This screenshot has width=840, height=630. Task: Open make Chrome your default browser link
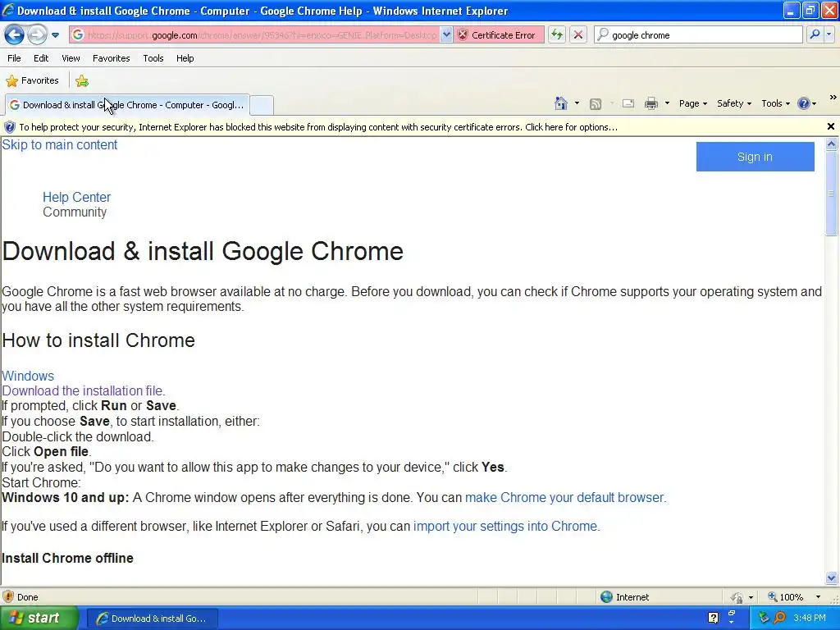click(565, 498)
